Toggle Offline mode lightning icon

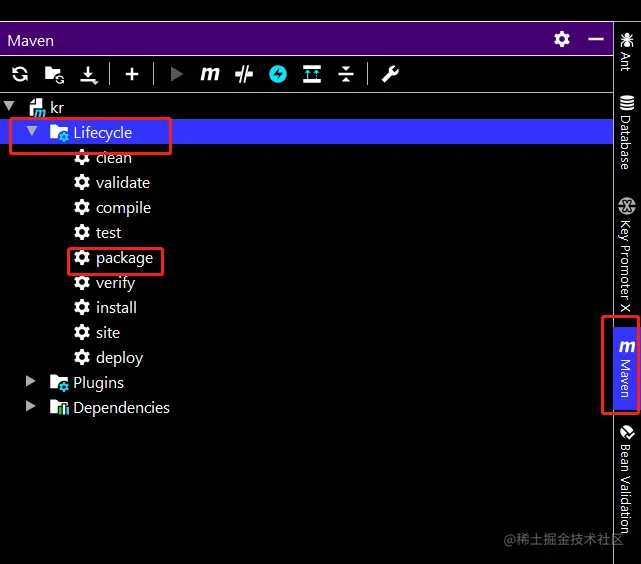[278, 74]
